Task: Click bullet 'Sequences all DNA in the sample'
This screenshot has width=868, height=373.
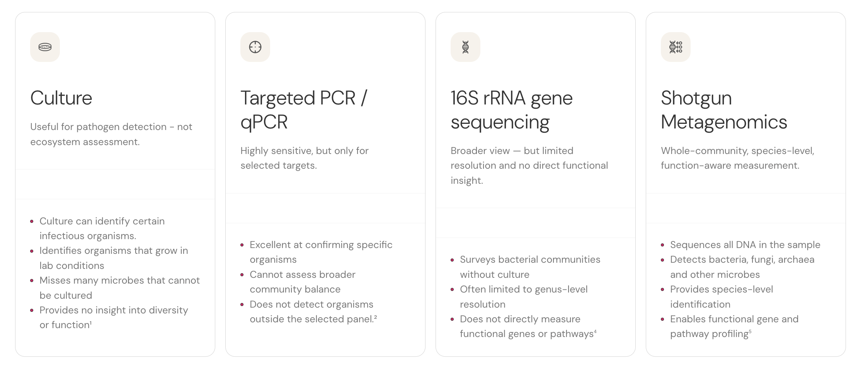Action: coord(745,245)
